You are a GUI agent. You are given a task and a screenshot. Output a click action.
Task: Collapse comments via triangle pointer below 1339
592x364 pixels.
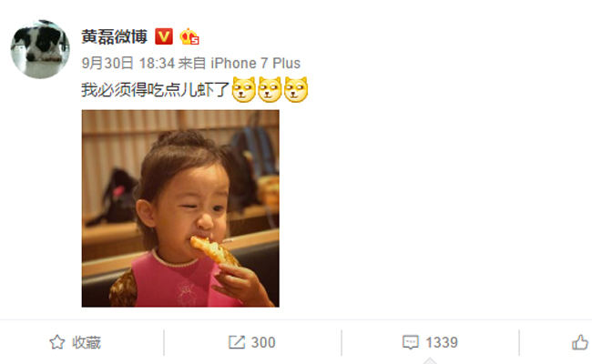point(430,361)
